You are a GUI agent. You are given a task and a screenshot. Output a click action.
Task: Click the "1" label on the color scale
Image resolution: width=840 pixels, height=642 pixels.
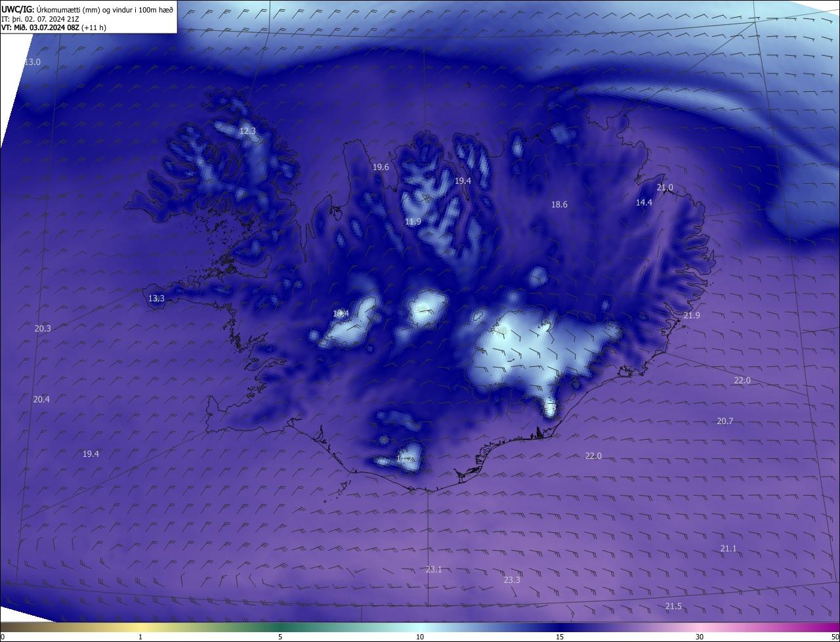tap(140, 637)
